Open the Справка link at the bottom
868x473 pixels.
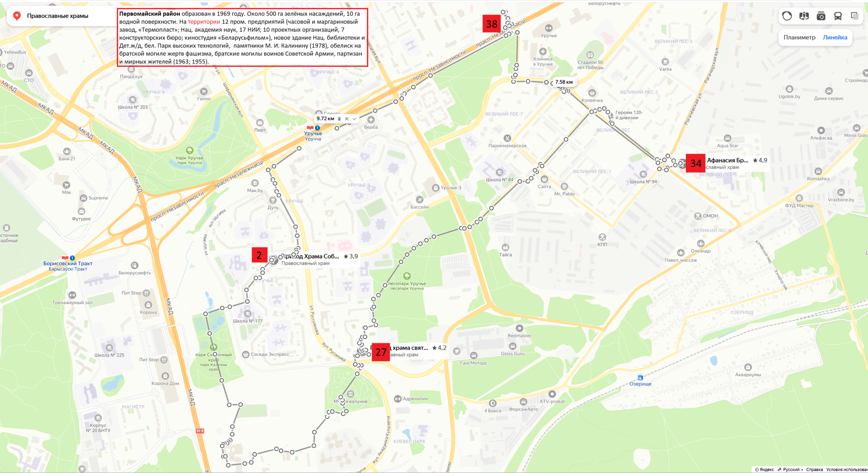(814, 469)
